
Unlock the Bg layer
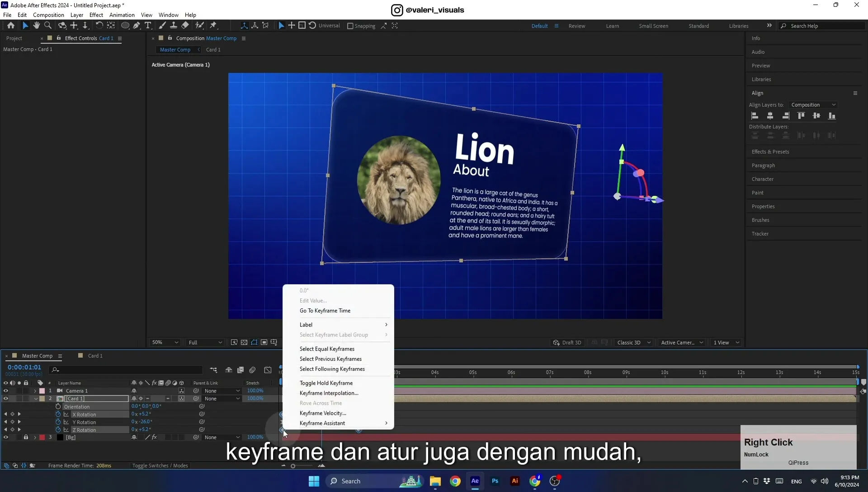click(x=26, y=437)
